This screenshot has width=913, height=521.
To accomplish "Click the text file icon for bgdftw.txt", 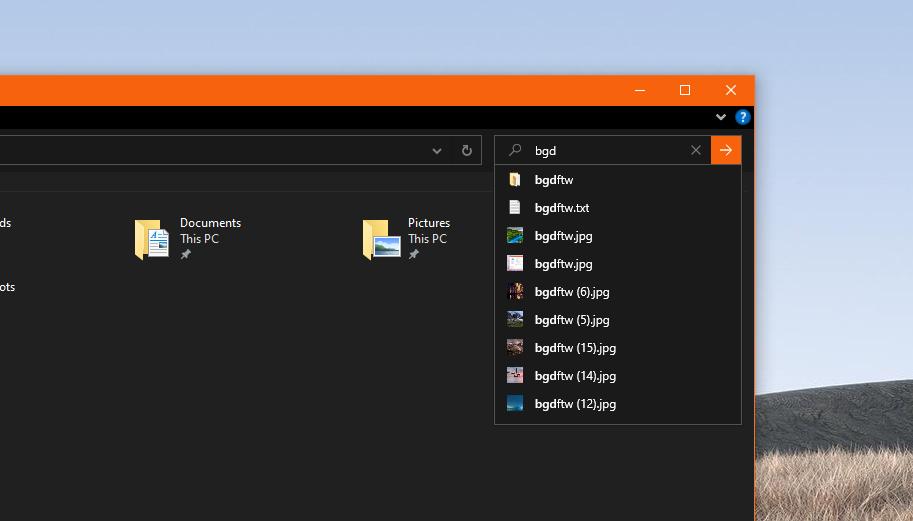I will [515, 207].
